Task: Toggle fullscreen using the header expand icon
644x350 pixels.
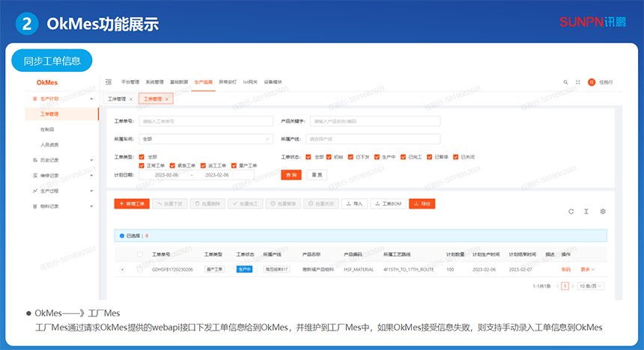Action: pyautogui.click(x=577, y=82)
